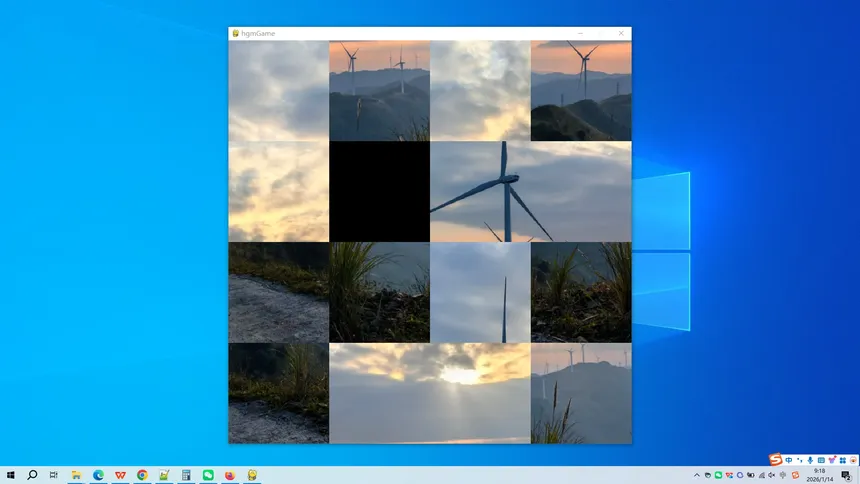Toggle Sogou voice input microphone
Screen dimensions: 860x484
tap(809, 460)
